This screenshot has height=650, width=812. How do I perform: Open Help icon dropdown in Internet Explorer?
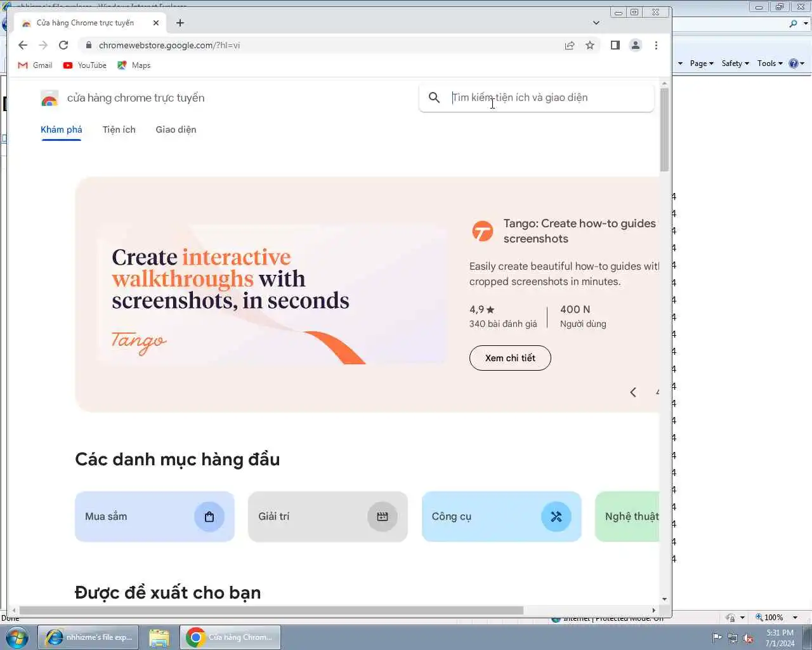[x=797, y=63]
